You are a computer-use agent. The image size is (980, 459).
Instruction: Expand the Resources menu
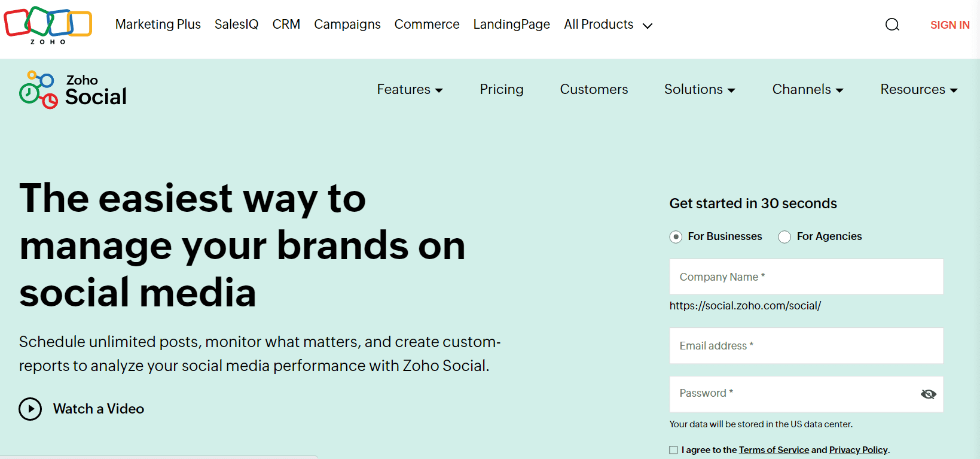coord(918,90)
